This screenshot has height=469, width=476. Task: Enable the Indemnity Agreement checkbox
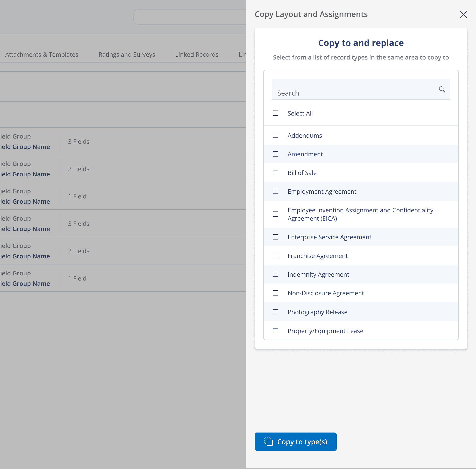click(x=275, y=275)
